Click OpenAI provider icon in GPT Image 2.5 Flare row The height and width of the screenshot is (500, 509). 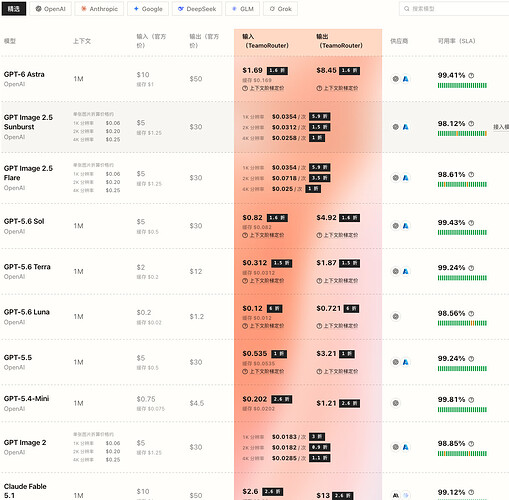[395, 178]
